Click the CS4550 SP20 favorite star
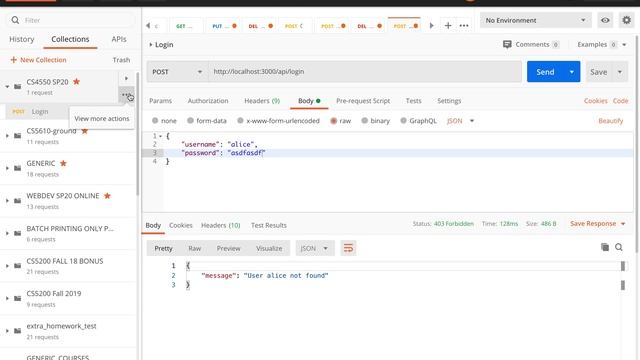The width and height of the screenshot is (640, 360). coord(76,82)
